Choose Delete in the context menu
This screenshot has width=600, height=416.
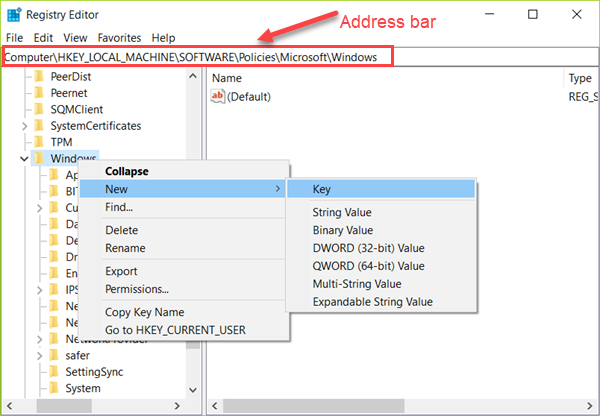tap(183, 230)
